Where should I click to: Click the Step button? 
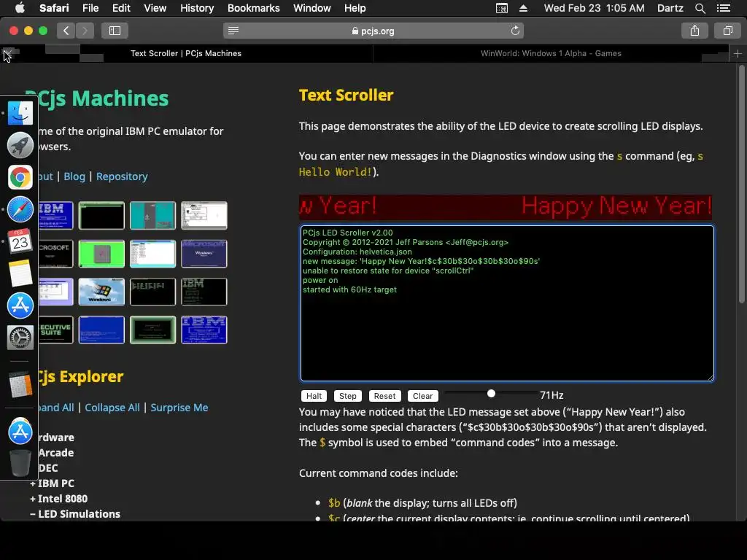[348, 396]
